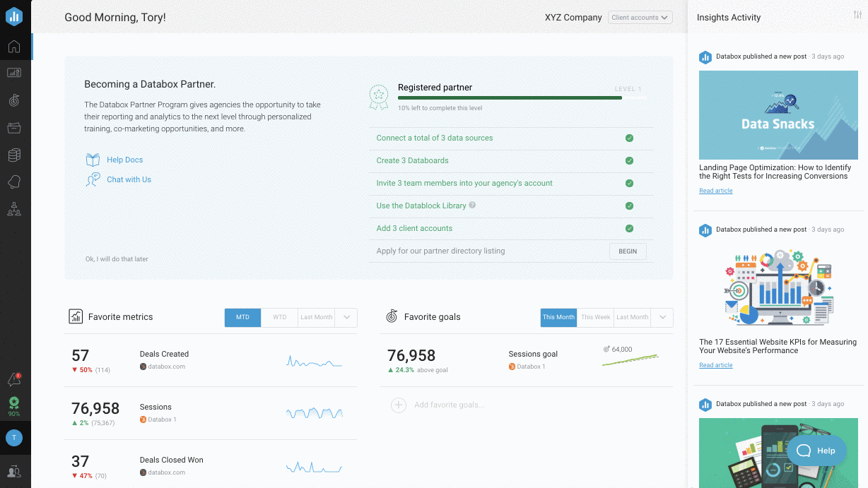868x488 pixels.
Task: Click the info icon beside Datablock Library
Action: [x=472, y=206]
